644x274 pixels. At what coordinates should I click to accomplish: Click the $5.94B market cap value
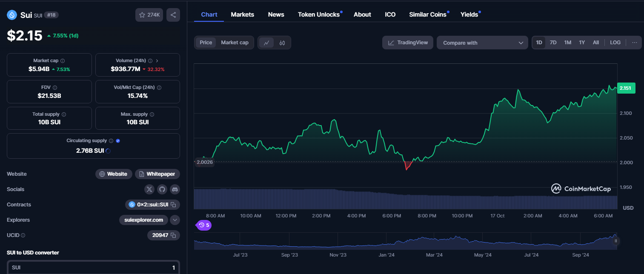pos(39,69)
